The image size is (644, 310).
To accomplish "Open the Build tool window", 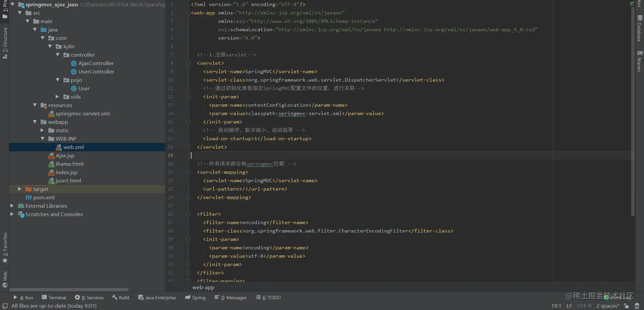I will 121,298.
